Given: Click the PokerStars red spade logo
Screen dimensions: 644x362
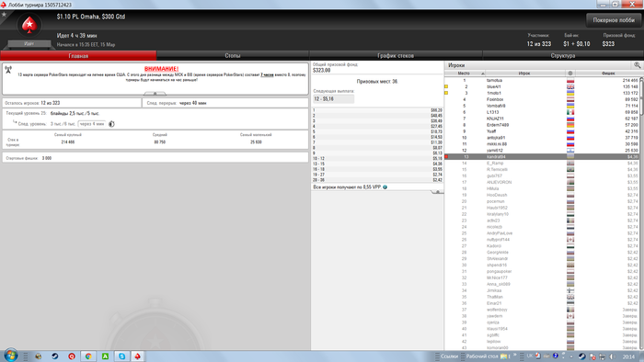Looking at the screenshot, I should [x=29, y=25].
